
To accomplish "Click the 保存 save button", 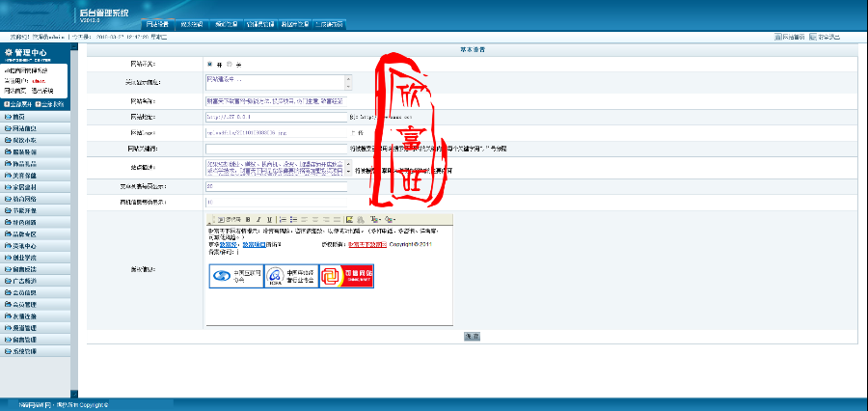I will (472, 336).
